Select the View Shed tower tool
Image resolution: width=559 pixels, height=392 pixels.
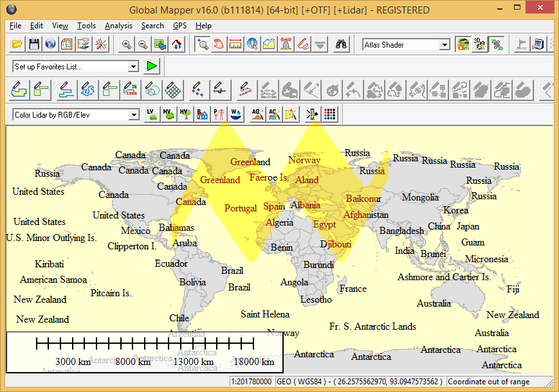coord(286,44)
